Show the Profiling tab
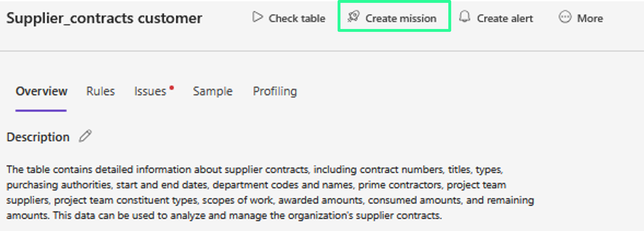The image size is (644, 231). point(275,91)
